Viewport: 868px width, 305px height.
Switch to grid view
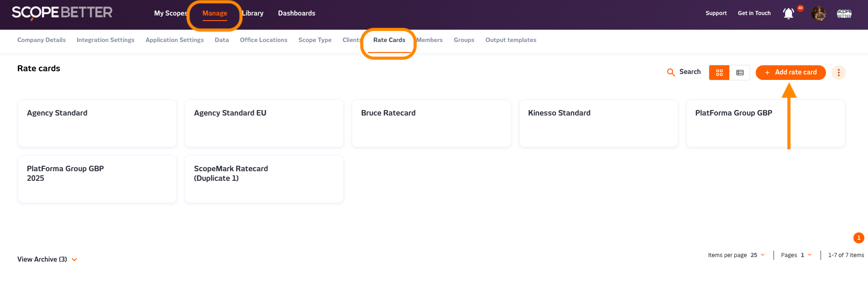(719, 73)
